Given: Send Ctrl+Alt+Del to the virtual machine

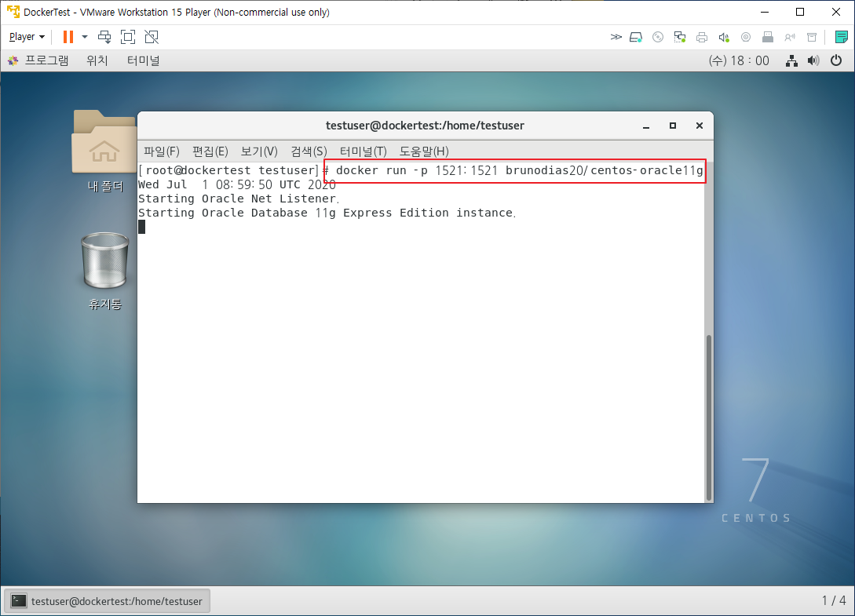Looking at the screenshot, I should [104, 37].
